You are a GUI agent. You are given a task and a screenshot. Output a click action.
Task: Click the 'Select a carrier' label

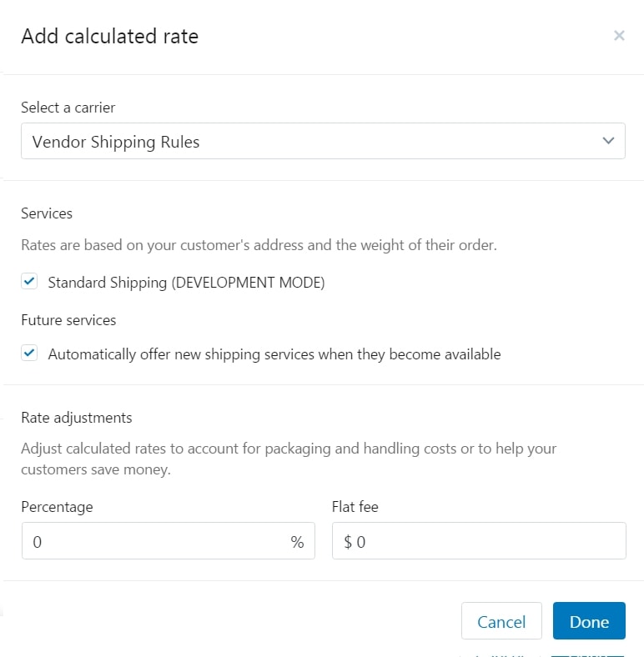pyautogui.click(x=68, y=108)
